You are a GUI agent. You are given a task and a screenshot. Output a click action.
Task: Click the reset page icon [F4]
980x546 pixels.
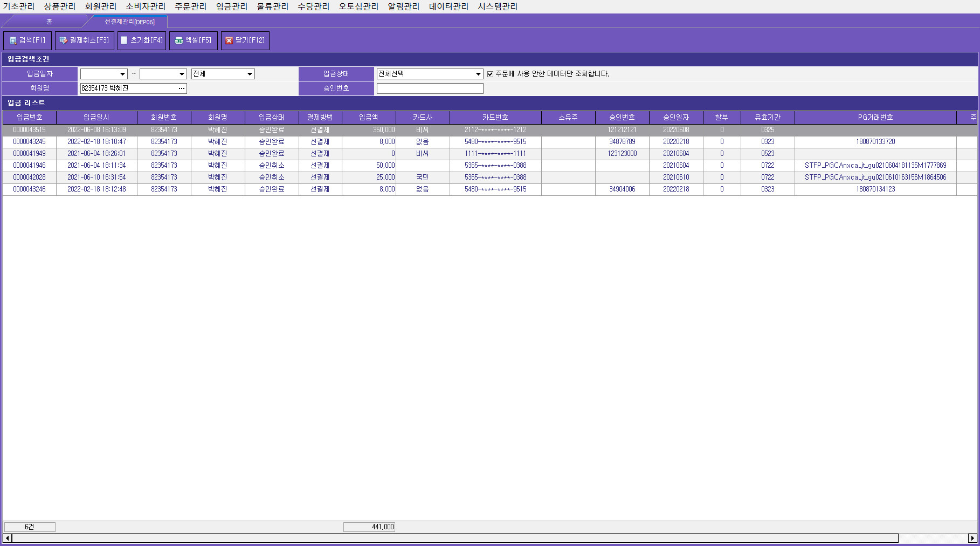pyautogui.click(x=124, y=40)
